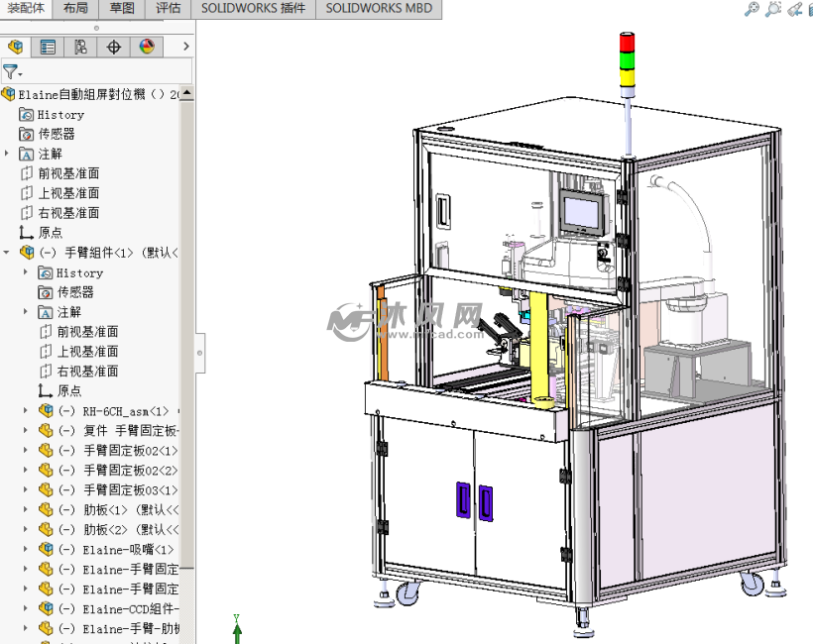Click the Zoom to Fit magnifier icon
813x644 pixels.
tap(752, 9)
